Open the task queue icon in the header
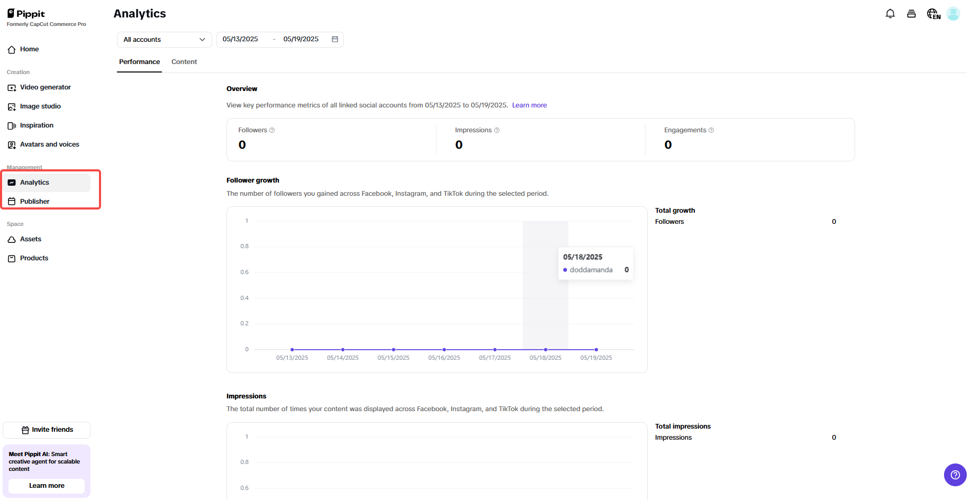This screenshot has width=980, height=500. tap(911, 13)
